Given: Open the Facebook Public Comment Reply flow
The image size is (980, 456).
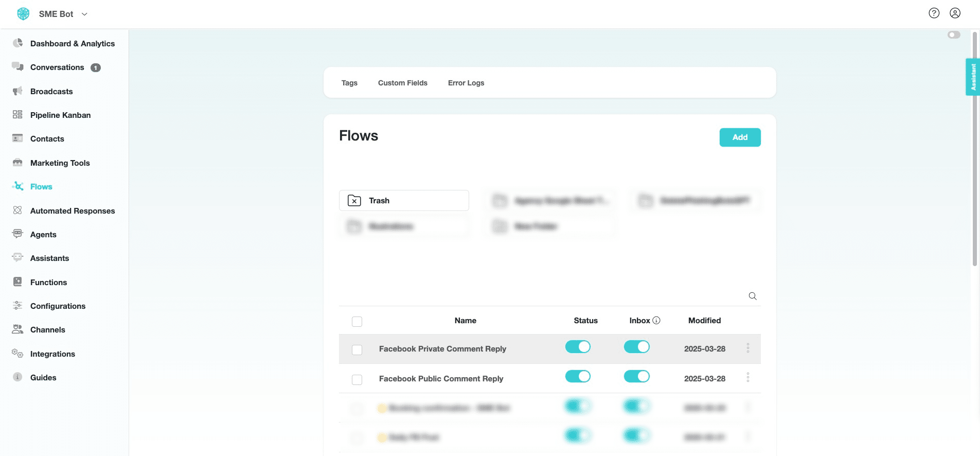Looking at the screenshot, I should tap(441, 379).
